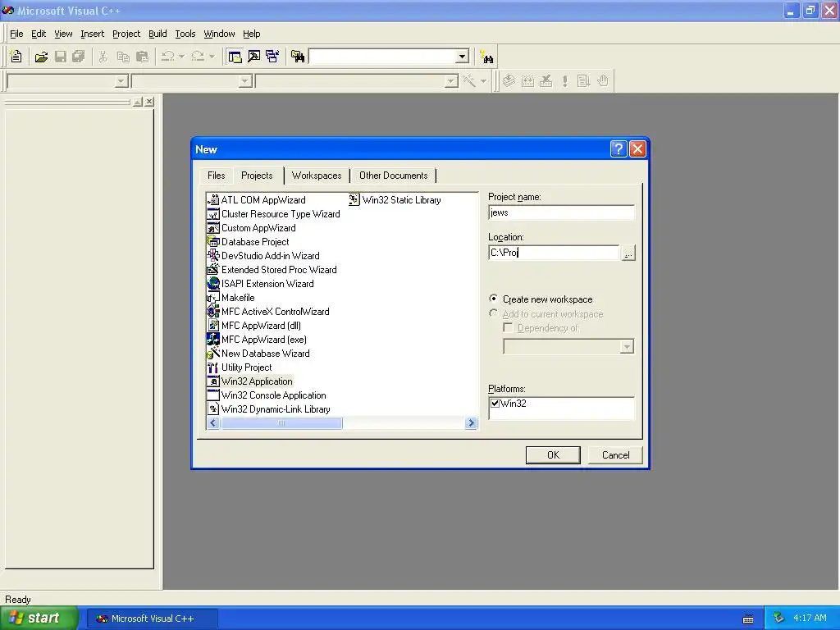
Task: Close the workspace docking pane
Action: pos(149,102)
